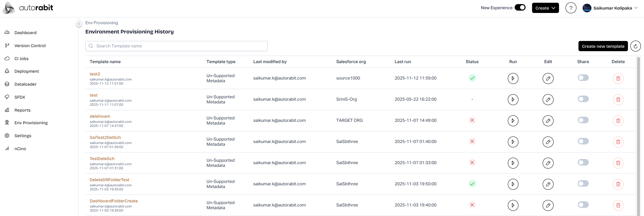Open the Create dropdown

click(545, 8)
